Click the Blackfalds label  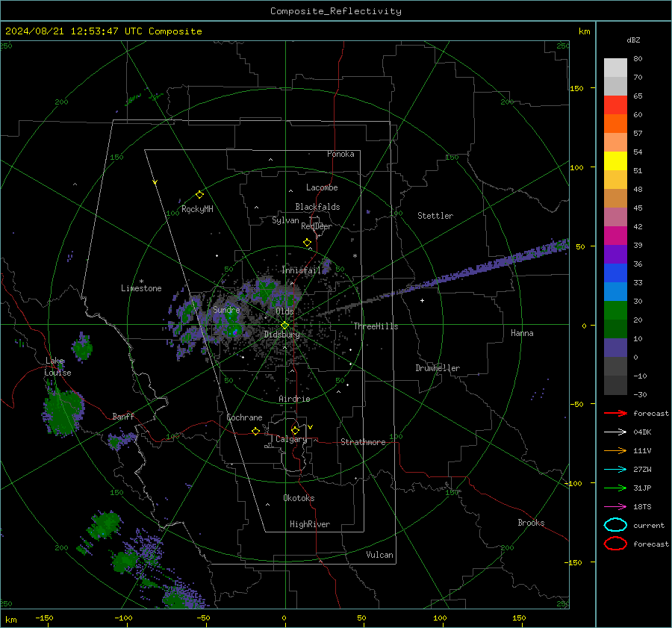[x=317, y=207]
